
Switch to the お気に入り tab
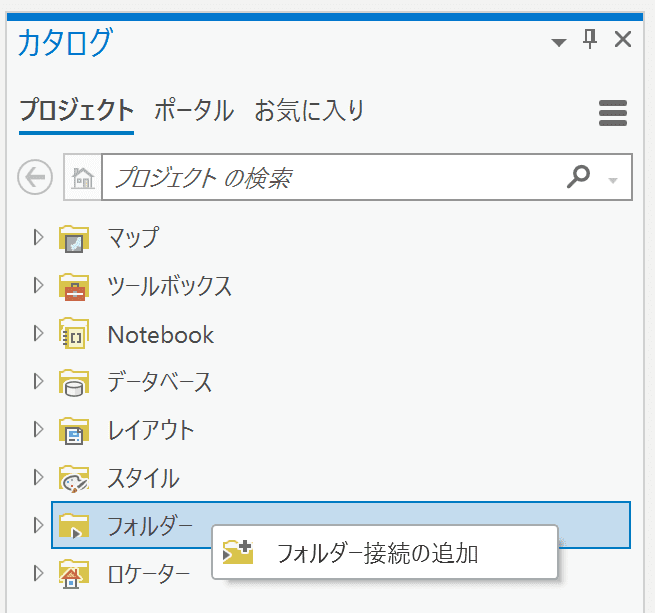(x=310, y=111)
